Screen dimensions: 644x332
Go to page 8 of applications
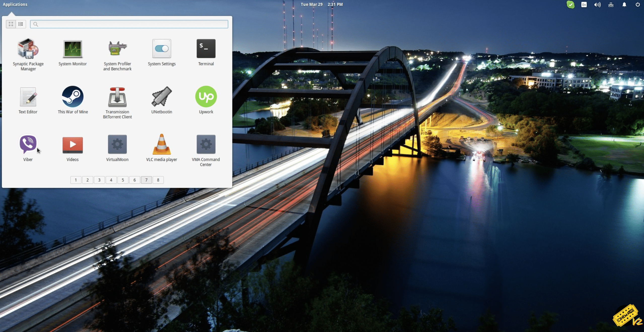pos(158,180)
